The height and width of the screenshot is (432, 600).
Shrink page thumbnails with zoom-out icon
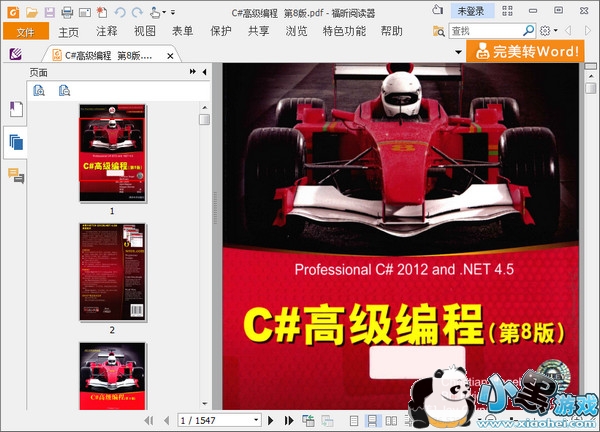[x=64, y=91]
